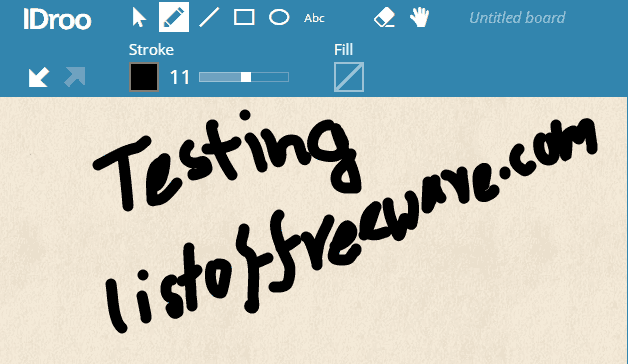628x364 pixels.
Task: Click the greyed redo arrow icon
Action: tap(75, 76)
